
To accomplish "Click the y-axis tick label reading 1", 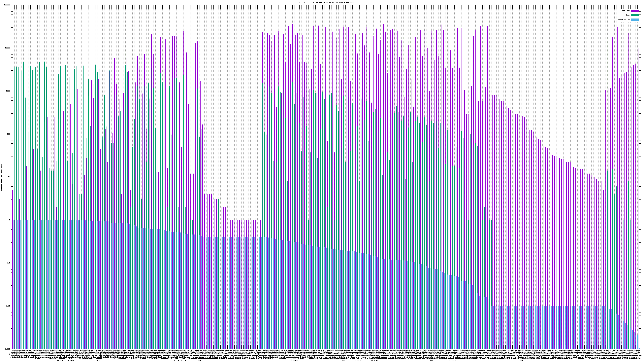I will [9, 220].
